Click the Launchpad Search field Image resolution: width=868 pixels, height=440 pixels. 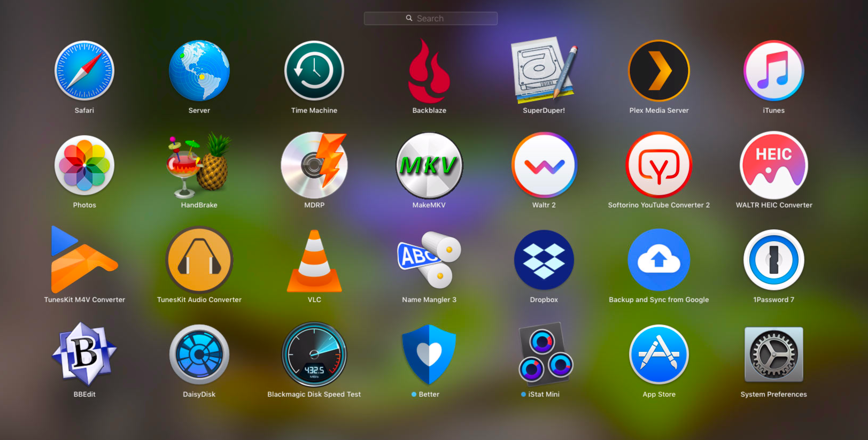point(431,18)
